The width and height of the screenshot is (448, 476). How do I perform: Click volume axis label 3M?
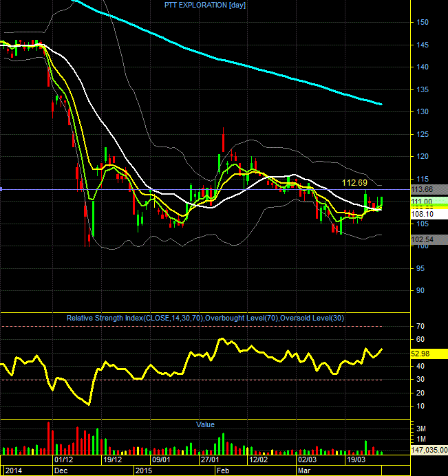(x=421, y=429)
